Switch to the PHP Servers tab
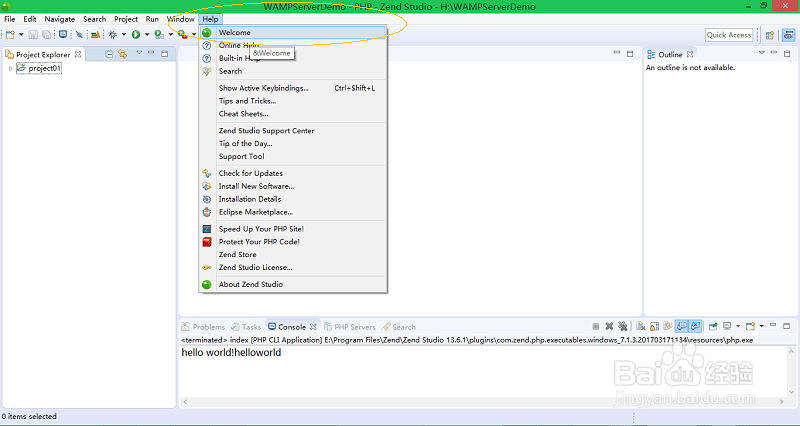The width and height of the screenshot is (800, 426). 349,327
